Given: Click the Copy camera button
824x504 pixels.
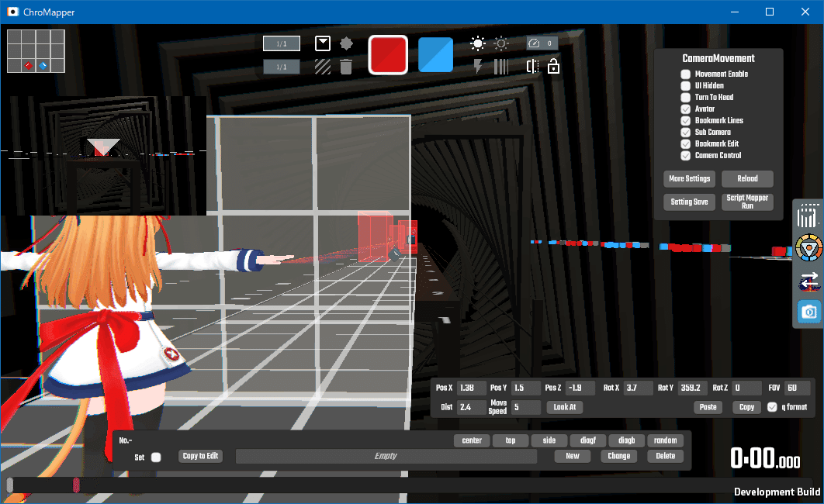Looking at the screenshot, I should (x=746, y=407).
